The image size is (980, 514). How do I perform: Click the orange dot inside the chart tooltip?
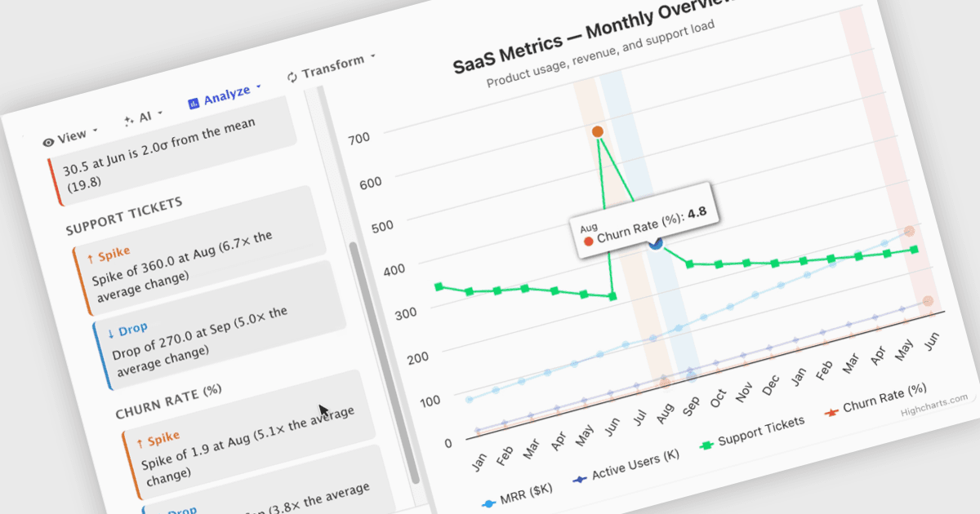click(x=589, y=241)
